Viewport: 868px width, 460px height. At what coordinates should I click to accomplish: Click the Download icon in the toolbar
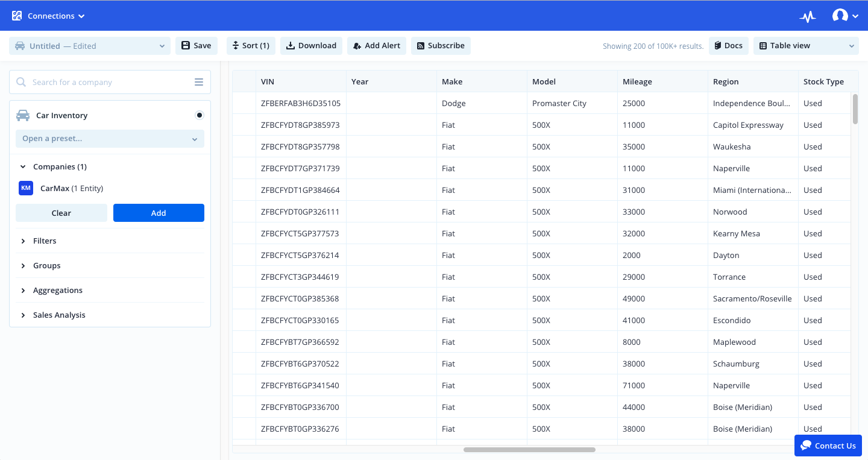[x=291, y=45]
